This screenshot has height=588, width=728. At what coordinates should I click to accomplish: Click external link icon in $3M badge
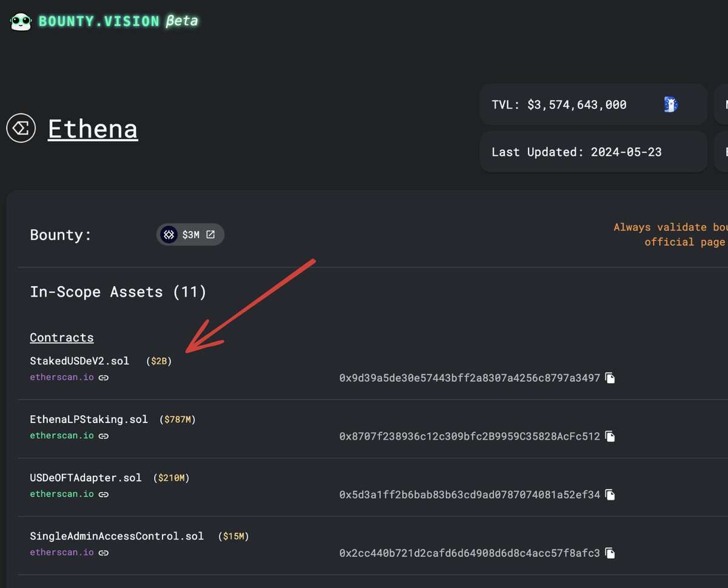(x=211, y=235)
